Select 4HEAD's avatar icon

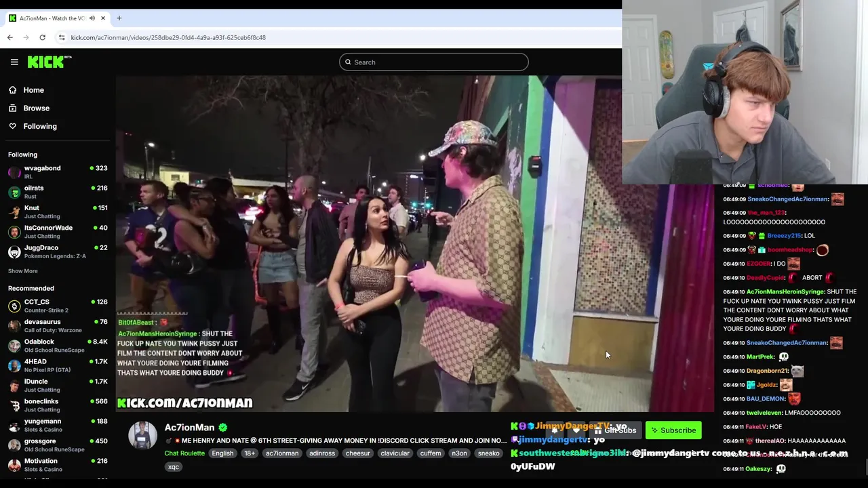[14, 365]
